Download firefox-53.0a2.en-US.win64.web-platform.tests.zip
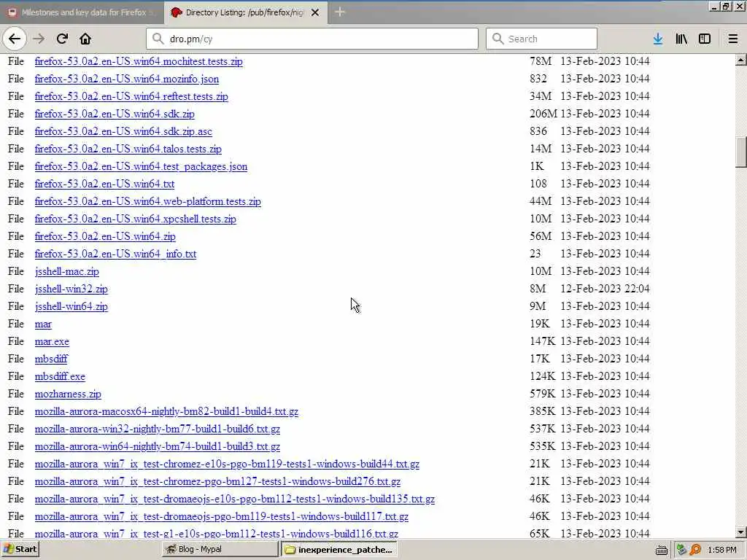Screen dimensions: 747x560 [x=147, y=201]
